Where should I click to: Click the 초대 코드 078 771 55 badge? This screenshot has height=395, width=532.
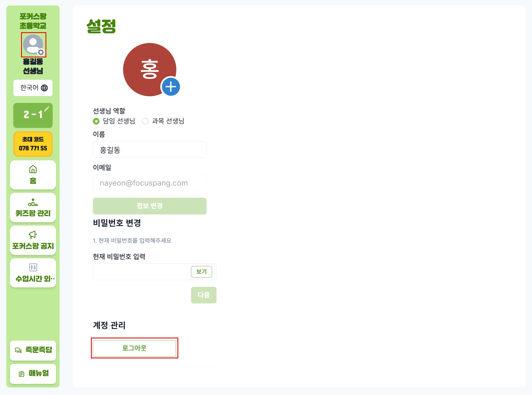click(33, 144)
